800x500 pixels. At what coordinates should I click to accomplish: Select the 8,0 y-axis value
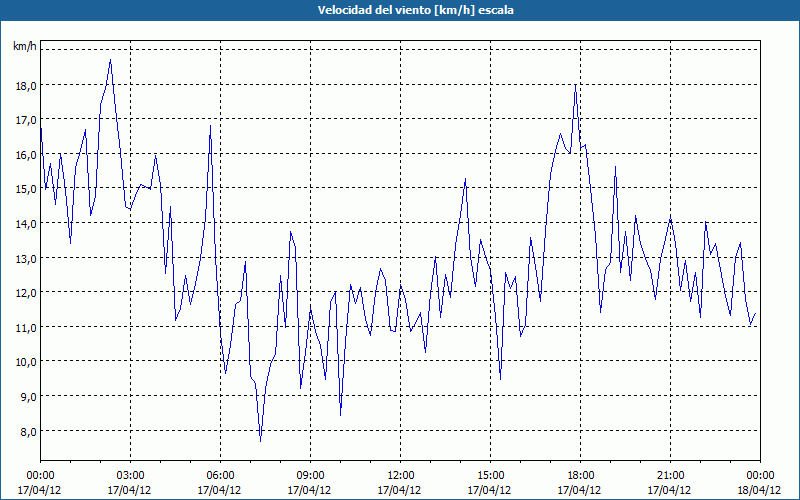29,432
